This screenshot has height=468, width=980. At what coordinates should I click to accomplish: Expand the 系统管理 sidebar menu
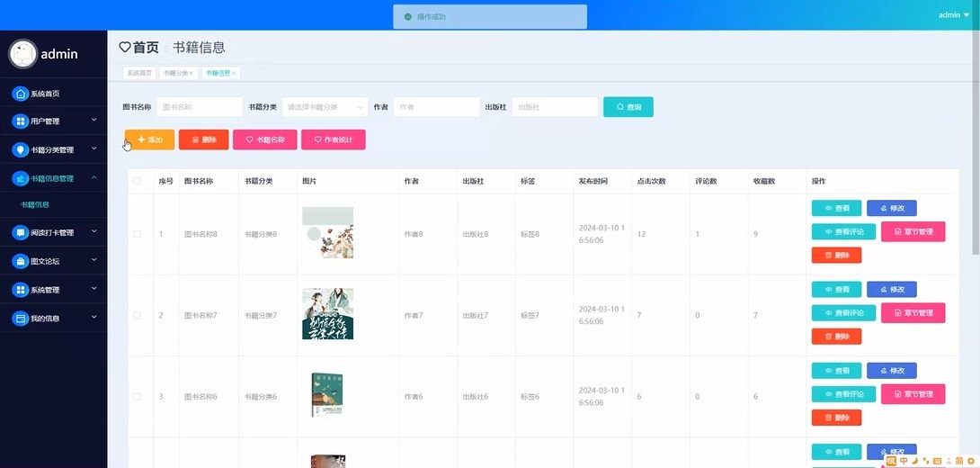pos(94,288)
